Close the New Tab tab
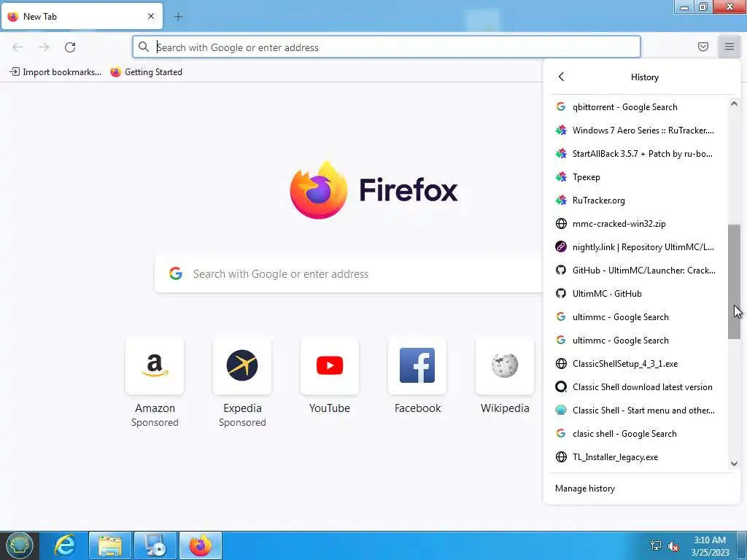The width and height of the screenshot is (747, 560). tap(150, 16)
